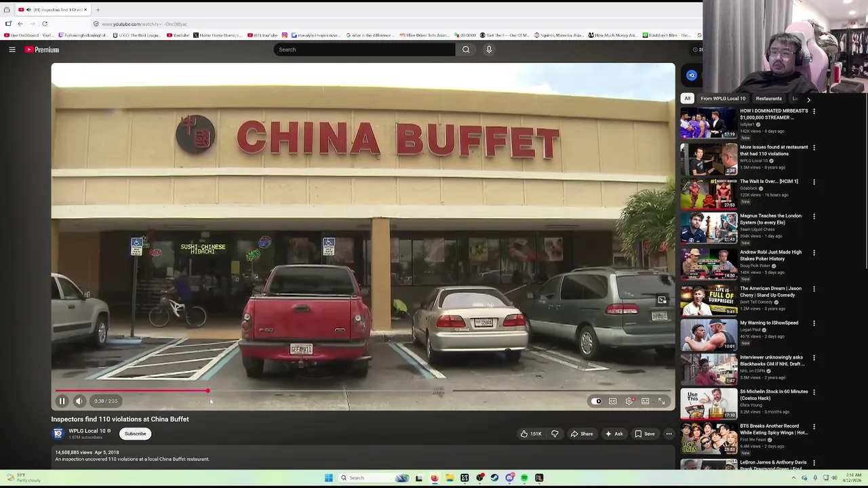This screenshot has height=488, width=868.
Task: Open the Live Dashboard bookmark
Action: point(31,35)
